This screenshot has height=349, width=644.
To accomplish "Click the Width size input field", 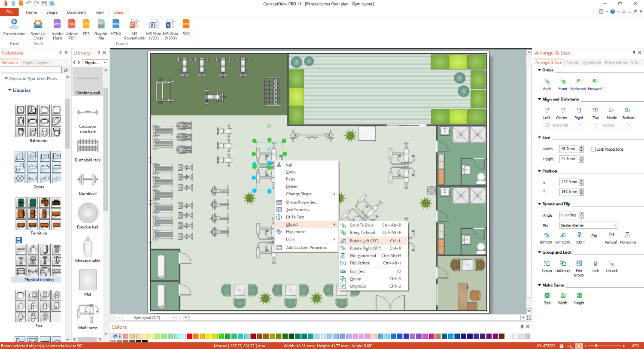I will point(568,149).
